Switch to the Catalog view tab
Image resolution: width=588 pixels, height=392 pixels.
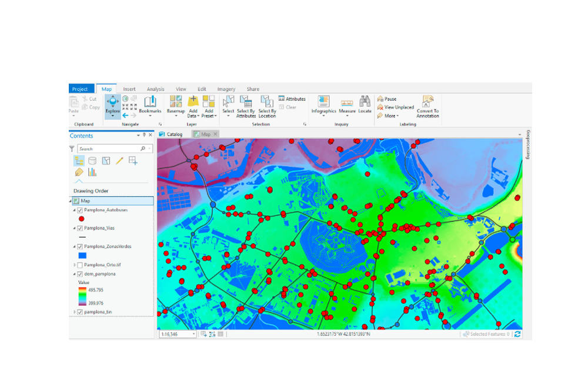174,134
